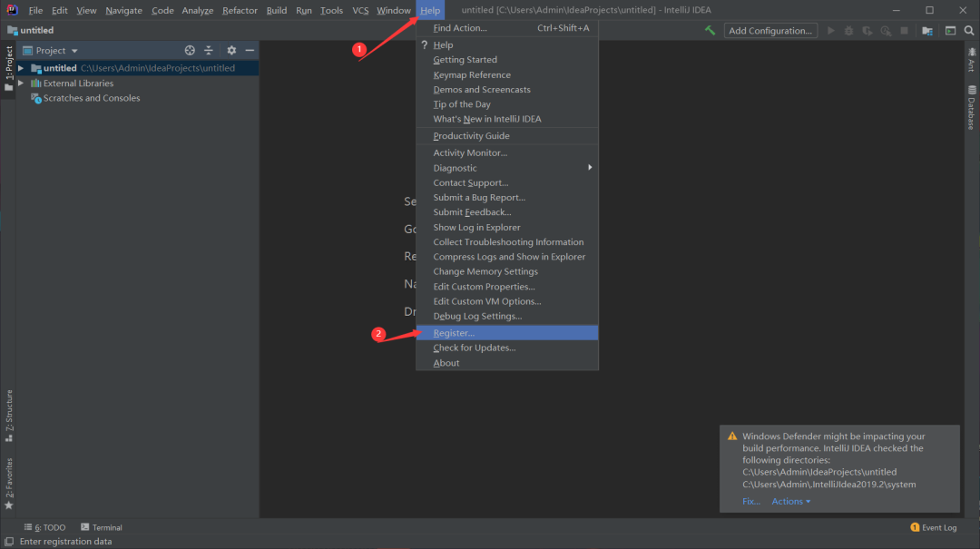
Task: Click the Stop square icon in toolbar
Action: [904, 30]
